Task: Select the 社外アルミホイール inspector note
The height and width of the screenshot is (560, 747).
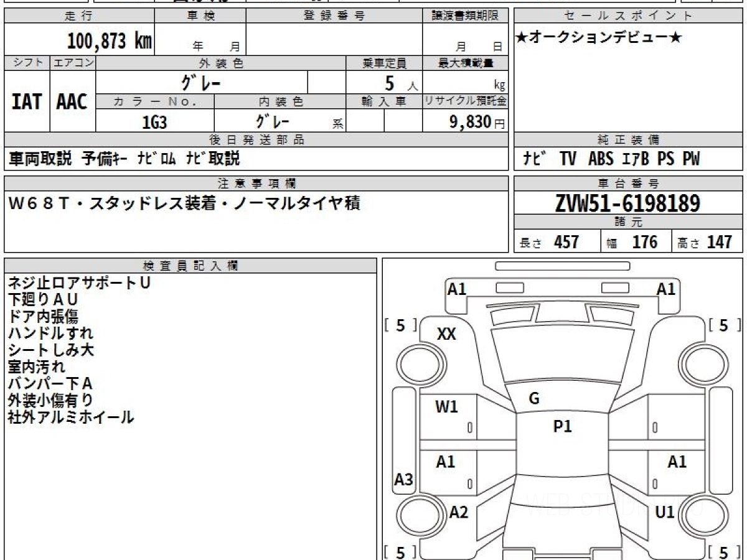Action: 71,418
